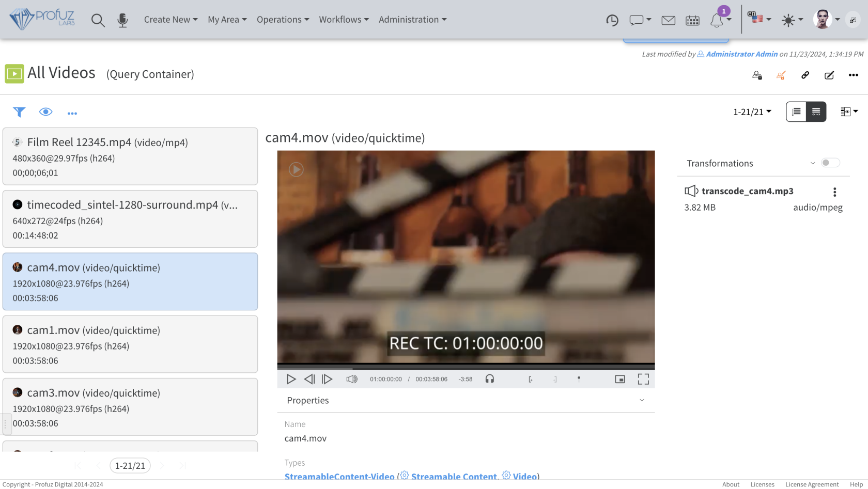The height and width of the screenshot is (489, 868).
Task: Open the filter funnel icon
Action: 19,112
